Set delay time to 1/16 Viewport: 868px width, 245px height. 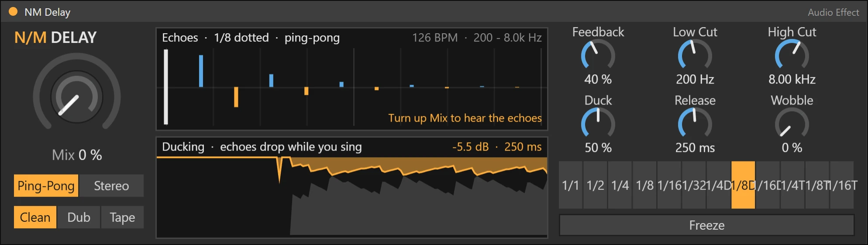(669, 185)
